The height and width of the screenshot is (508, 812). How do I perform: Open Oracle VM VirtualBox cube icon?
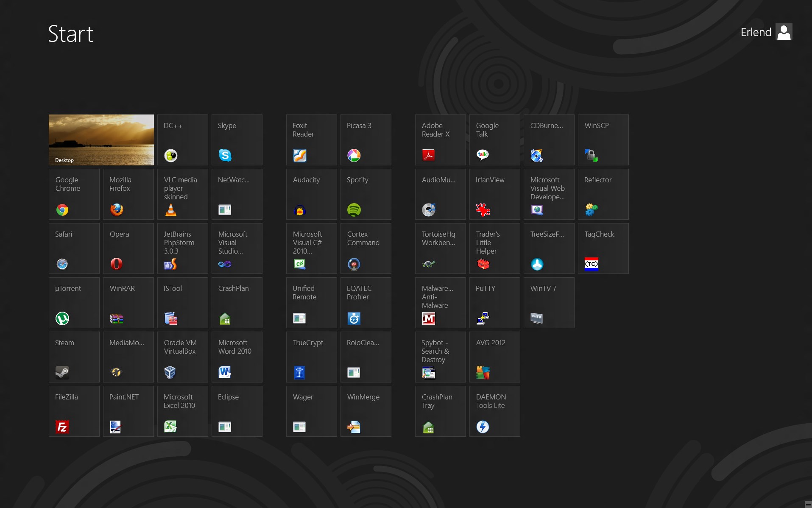coord(171,373)
